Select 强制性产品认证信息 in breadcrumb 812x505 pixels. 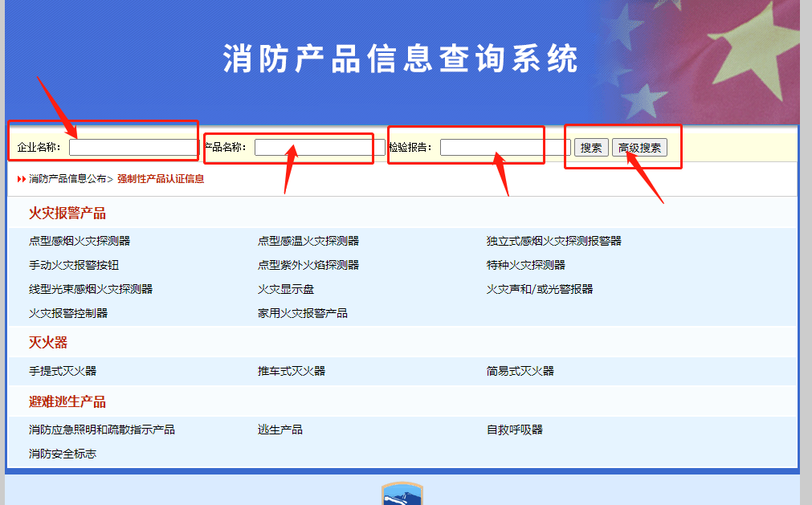[x=162, y=179]
